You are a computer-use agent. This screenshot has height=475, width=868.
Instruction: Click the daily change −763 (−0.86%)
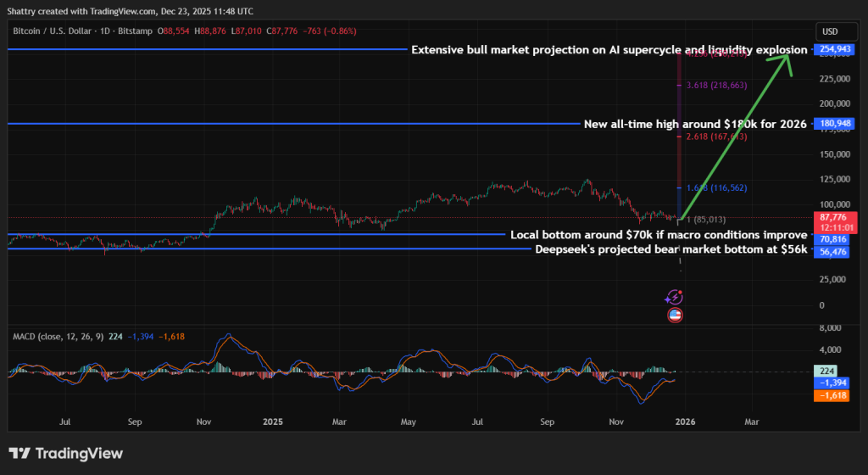pyautogui.click(x=330, y=31)
